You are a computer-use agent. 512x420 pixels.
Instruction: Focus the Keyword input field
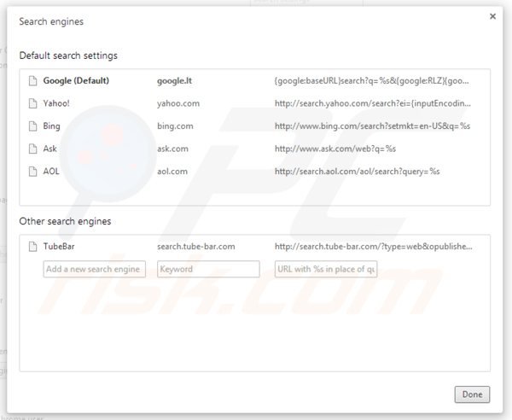click(208, 269)
